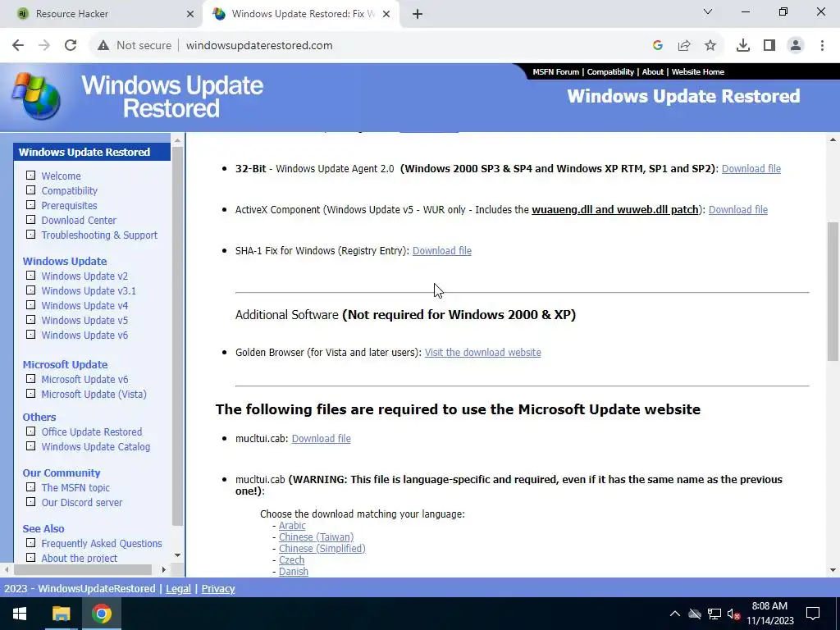Image resolution: width=840 pixels, height=630 pixels.
Task: Click the browser forward arrow
Action: [44, 46]
